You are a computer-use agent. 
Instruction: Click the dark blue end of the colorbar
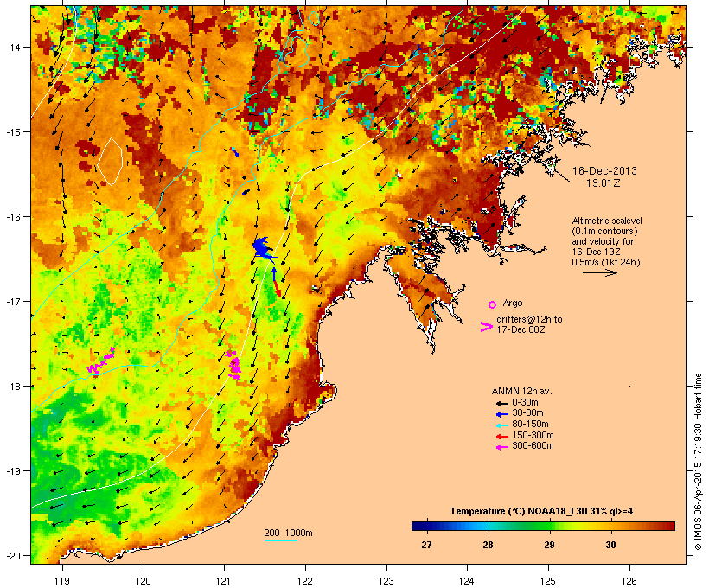pos(415,526)
